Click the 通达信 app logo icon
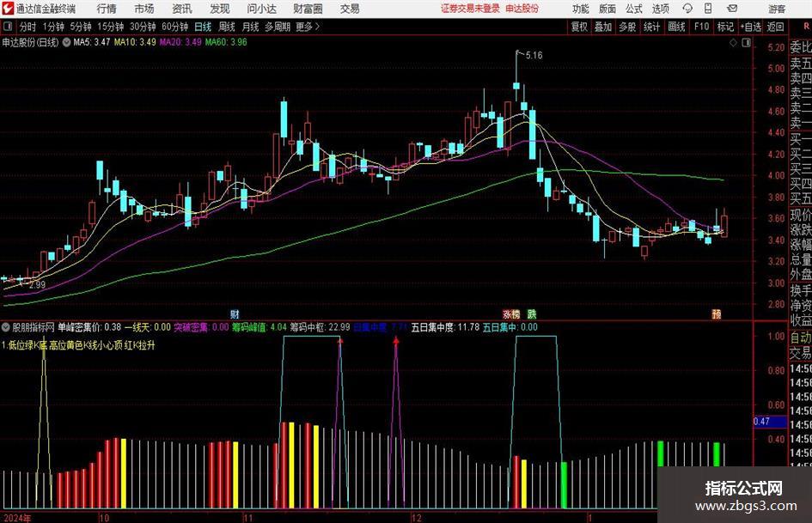The width and height of the screenshot is (812, 523). pos(7,9)
